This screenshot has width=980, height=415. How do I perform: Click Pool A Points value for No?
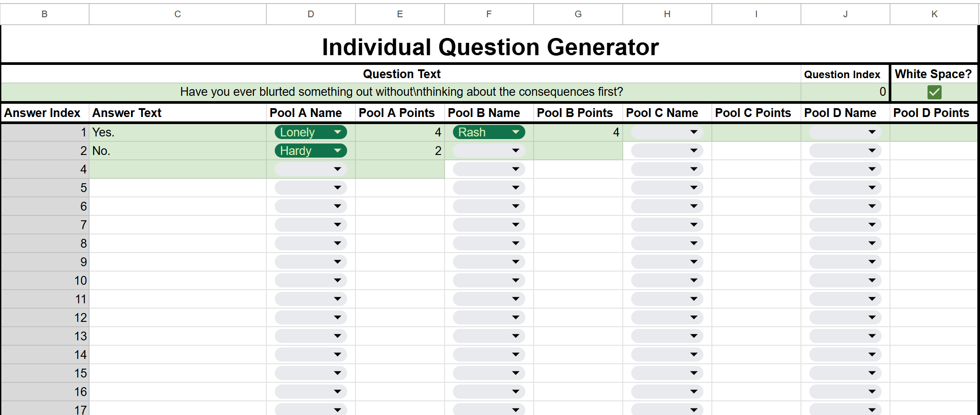click(400, 151)
